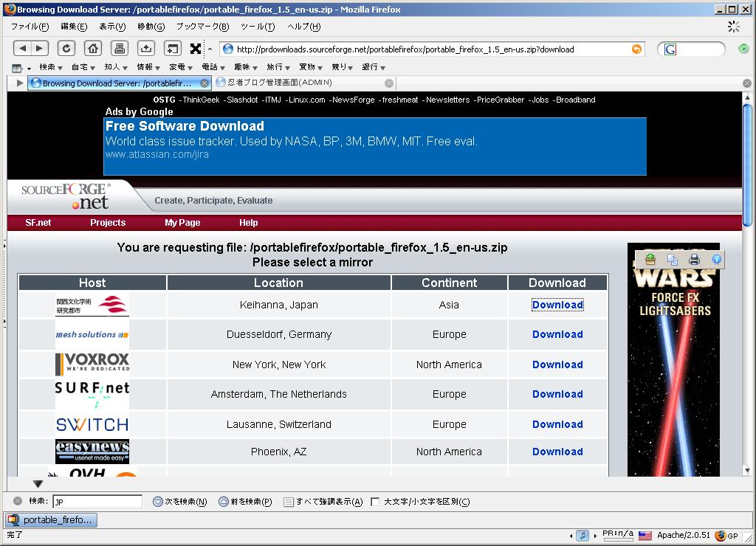Click the Google search engine icon
The image size is (756, 546).
pyautogui.click(x=670, y=49)
